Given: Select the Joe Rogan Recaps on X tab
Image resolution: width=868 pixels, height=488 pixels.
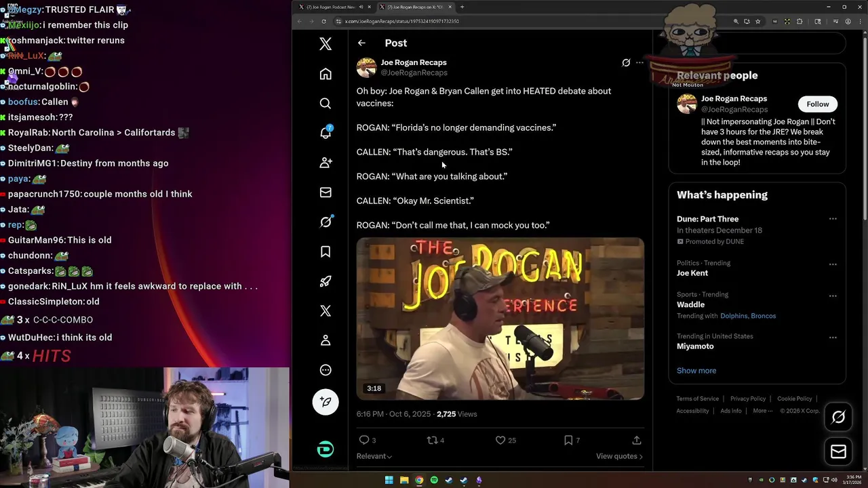Looking at the screenshot, I should pos(415,7).
